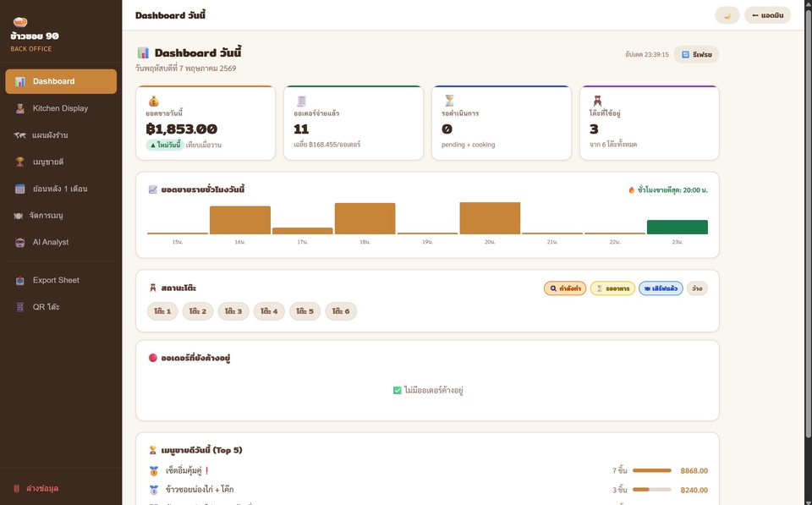Screen dimensions: 812x505
Task: Open Kitchen Display from the sidebar
Action: (61, 108)
